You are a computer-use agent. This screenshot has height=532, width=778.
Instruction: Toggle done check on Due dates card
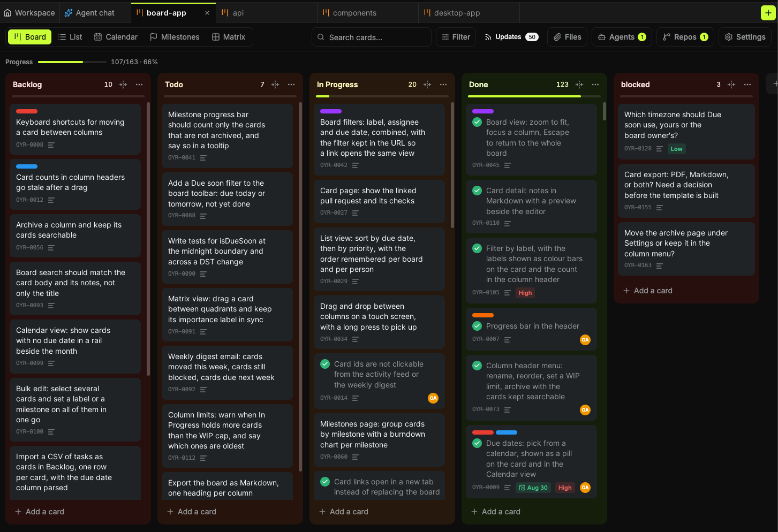477,443
